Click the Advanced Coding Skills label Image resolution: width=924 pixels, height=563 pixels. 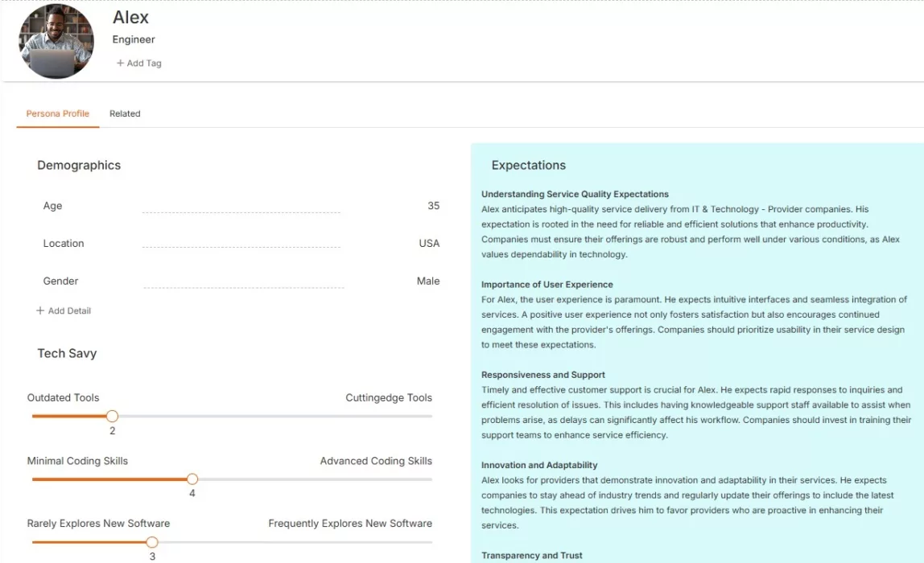[x=376, y=461]
